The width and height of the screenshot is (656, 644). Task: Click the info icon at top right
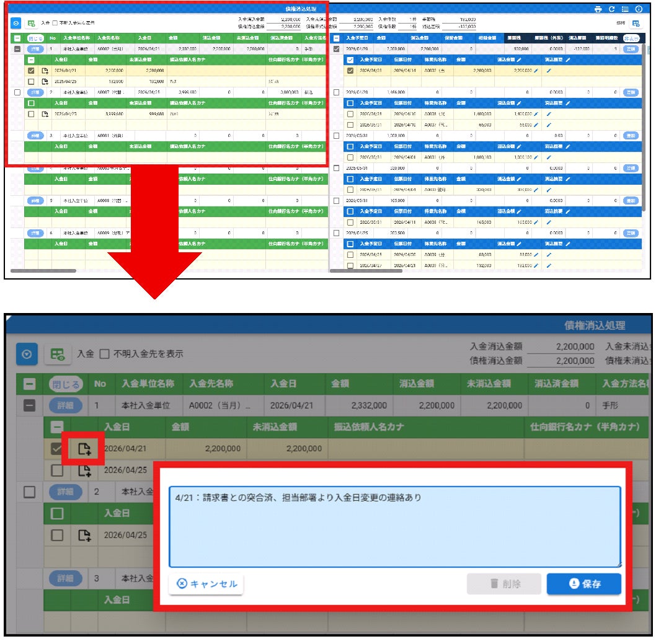pyautogui.click(x=639, y=9)
